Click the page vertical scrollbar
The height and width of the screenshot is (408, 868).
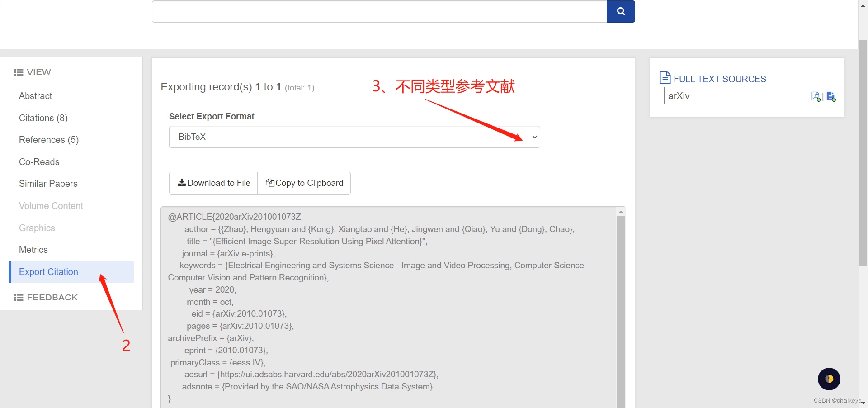click(863, 153)
